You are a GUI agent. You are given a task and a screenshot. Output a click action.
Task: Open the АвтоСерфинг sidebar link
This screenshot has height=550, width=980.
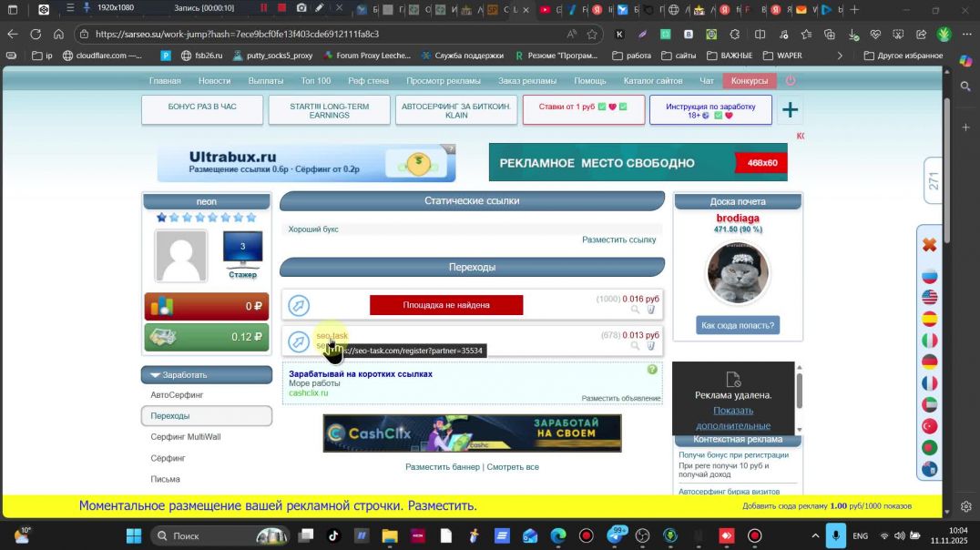coord(177,395)
